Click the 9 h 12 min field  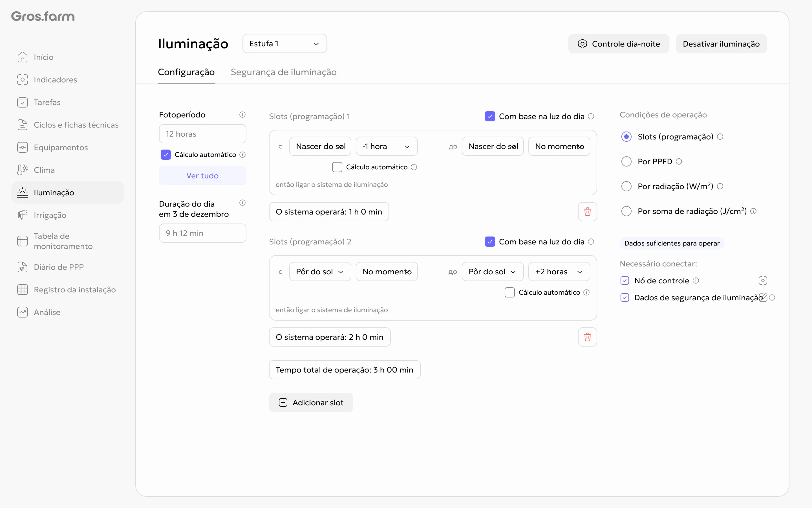click(202, 233)
